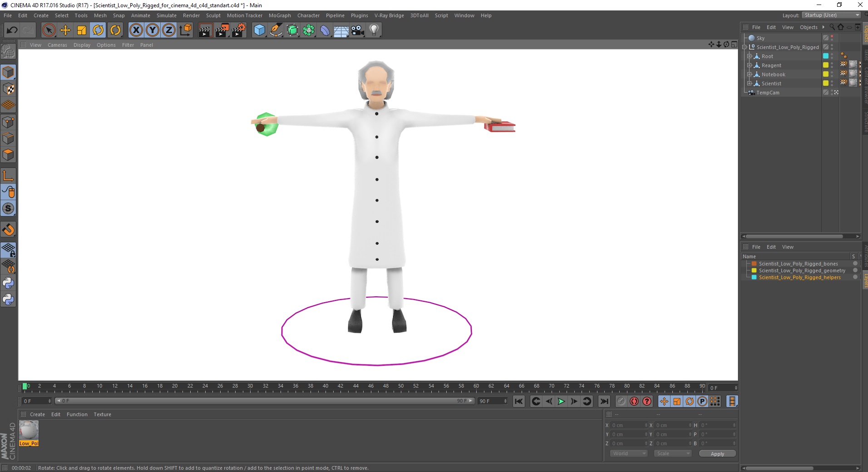Open material manager Texture menu
The width and height of the screenshot is (868, 472).
[102, 414]
